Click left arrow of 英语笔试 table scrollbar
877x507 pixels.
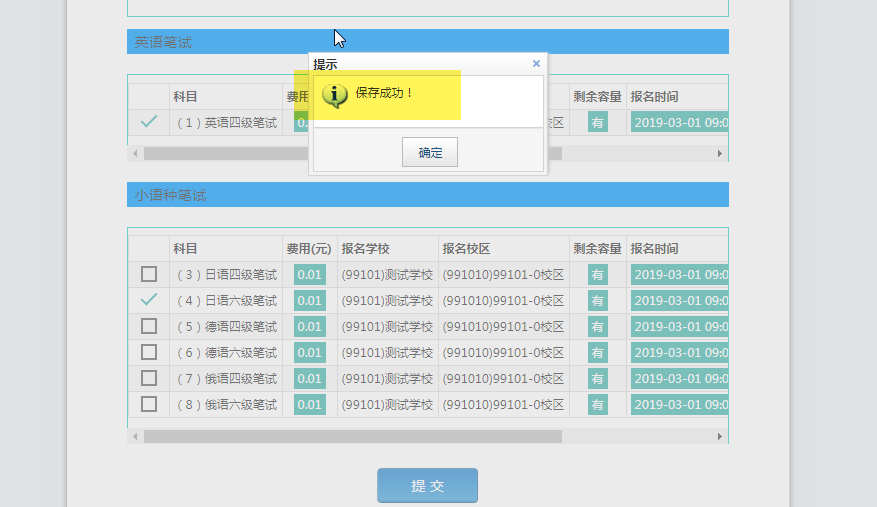tap(135, 154)
